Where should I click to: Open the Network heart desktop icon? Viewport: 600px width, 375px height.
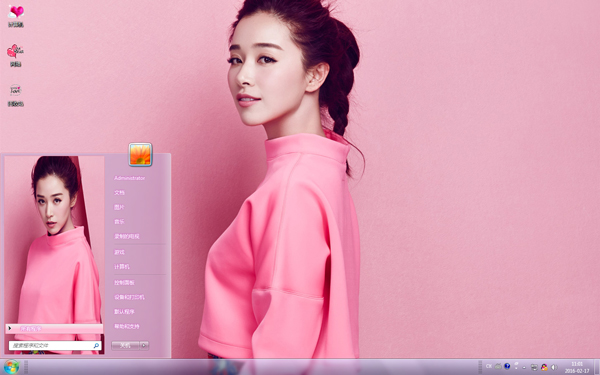15,55
